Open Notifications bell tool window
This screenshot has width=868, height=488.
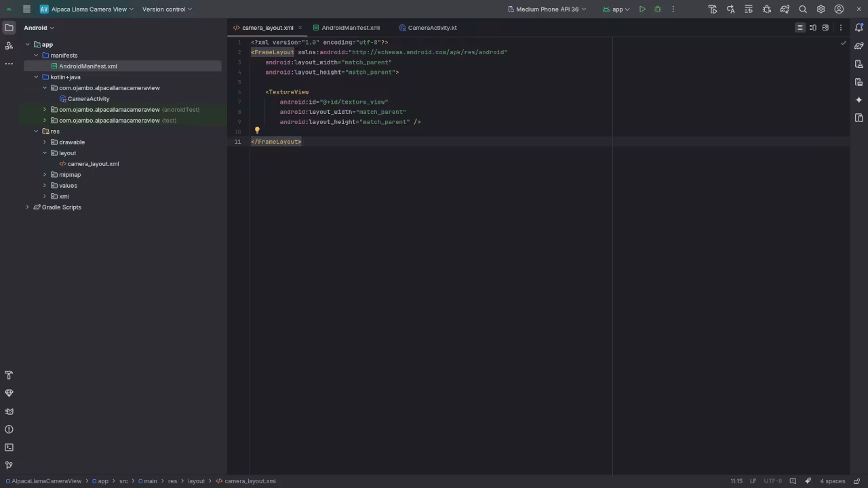point(859,28)
